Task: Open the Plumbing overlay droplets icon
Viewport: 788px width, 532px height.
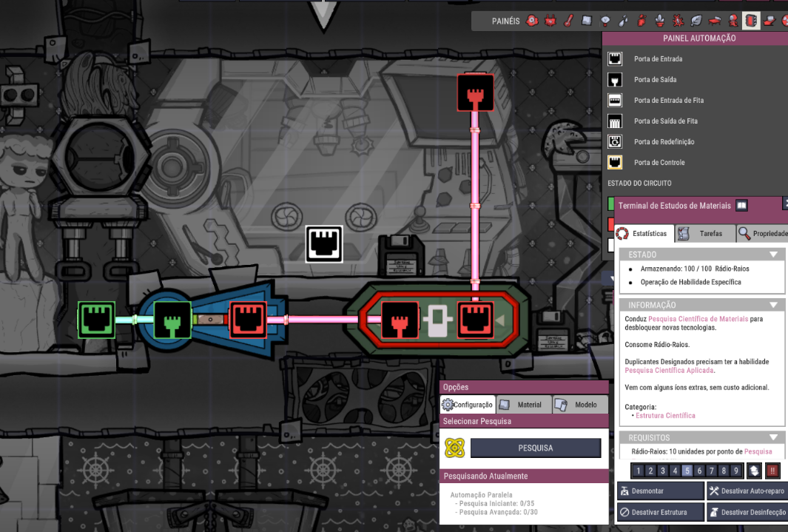Action: click(x=623, y=21)
